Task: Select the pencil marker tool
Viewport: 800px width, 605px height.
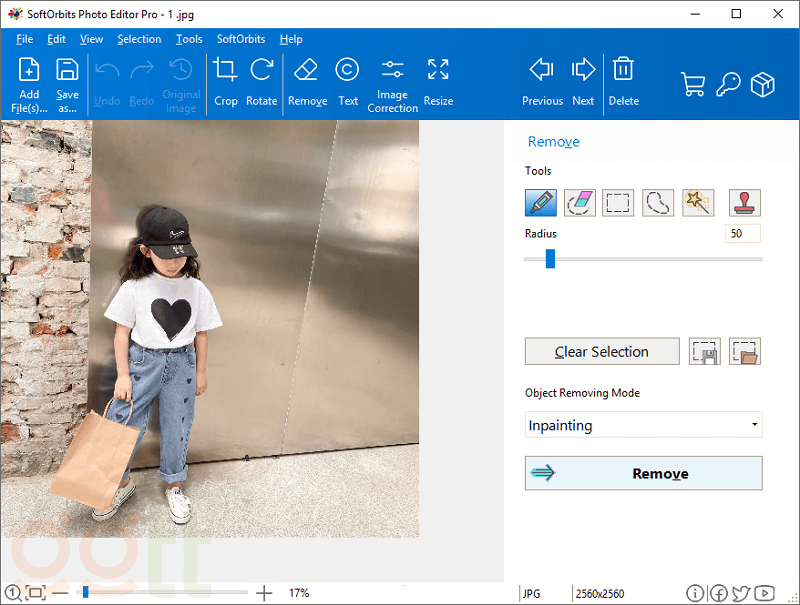Action: point(540,202)
